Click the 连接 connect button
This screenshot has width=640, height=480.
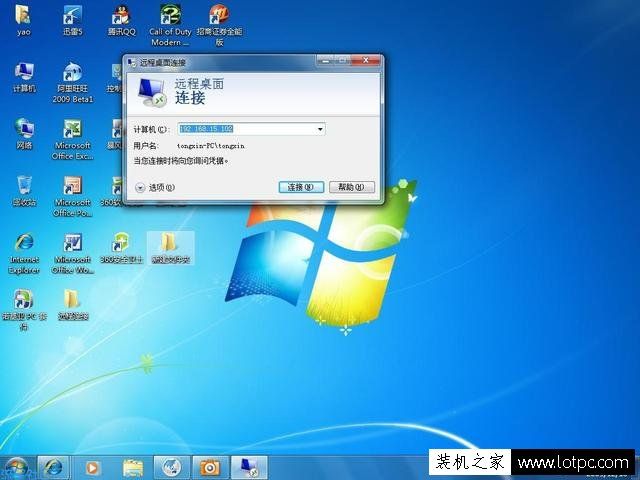point(301,187)
